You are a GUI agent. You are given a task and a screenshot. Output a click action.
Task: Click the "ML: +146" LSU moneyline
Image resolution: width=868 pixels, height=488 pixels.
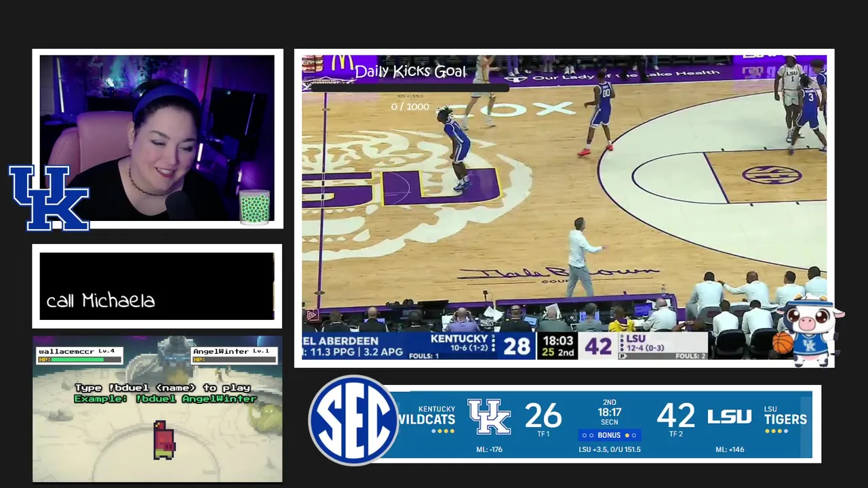coord(730,449)
